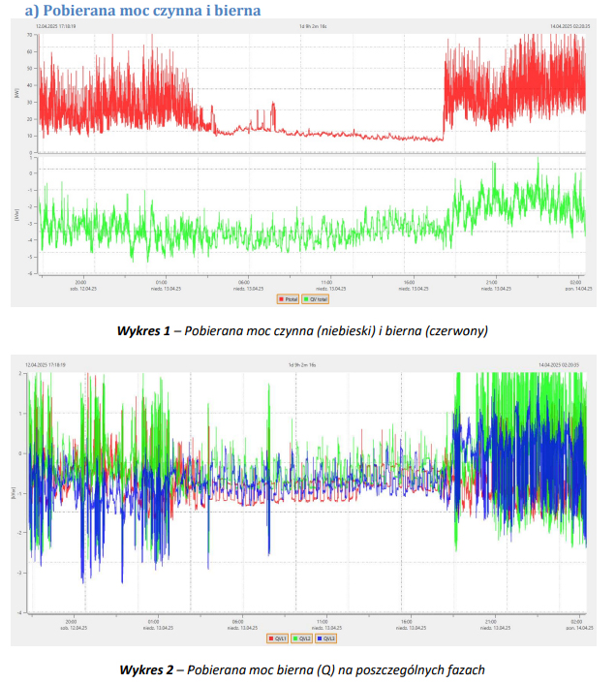This screenshot has height=684, width=616.
Task: Click the 06:00 time marker on bottom chart axis
Action: (237, 621)
